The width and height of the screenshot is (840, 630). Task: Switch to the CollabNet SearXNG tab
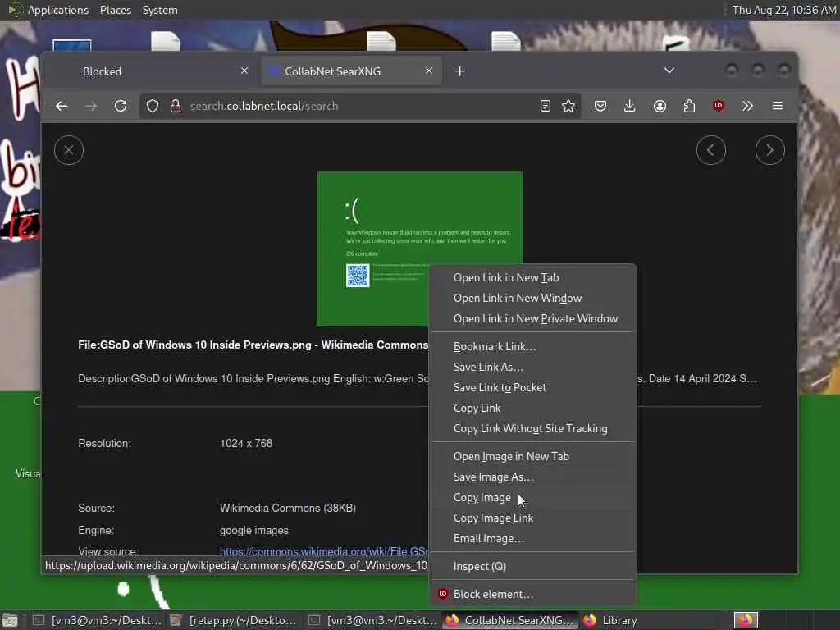351,71
